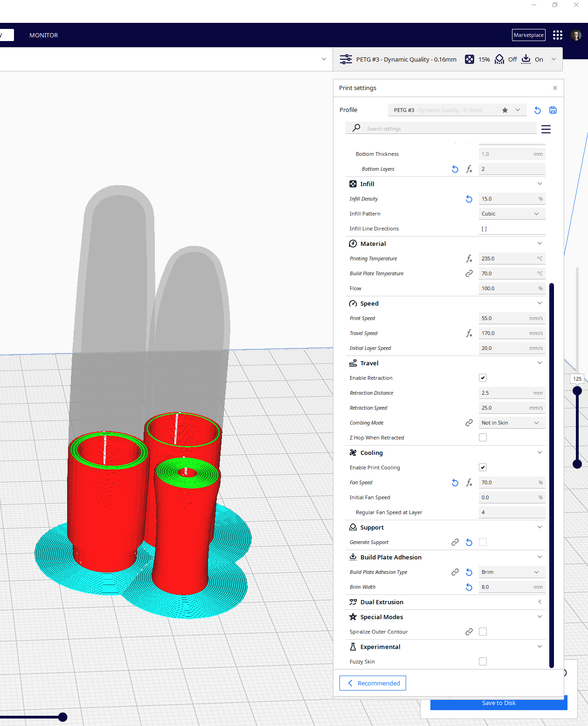Open the Infill Pattern dropdown
588x726 pixels.
(x=512, y=214)
